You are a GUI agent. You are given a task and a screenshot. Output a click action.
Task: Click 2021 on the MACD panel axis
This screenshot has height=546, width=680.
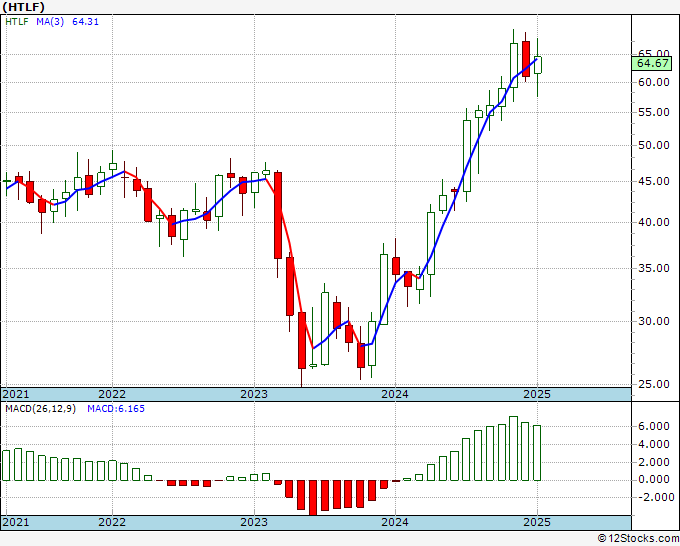tap(16, 522)
